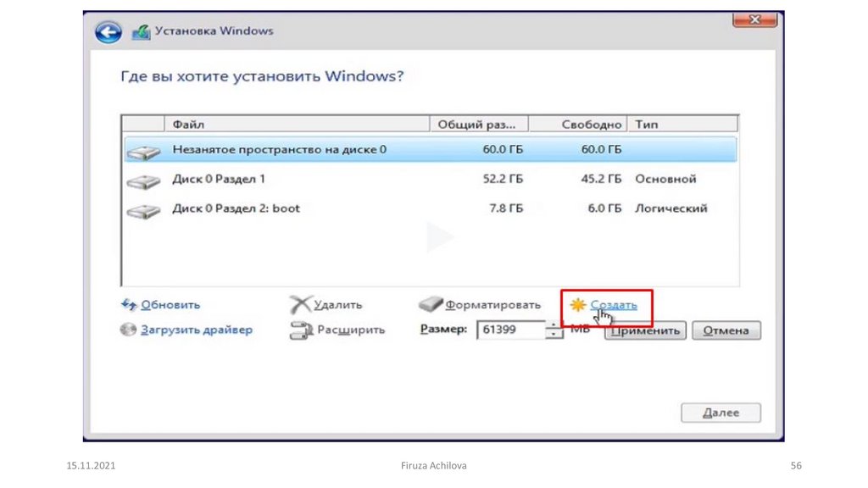
Task: Click the format drive icon beside Форматировать
Action: coord(431,304)
